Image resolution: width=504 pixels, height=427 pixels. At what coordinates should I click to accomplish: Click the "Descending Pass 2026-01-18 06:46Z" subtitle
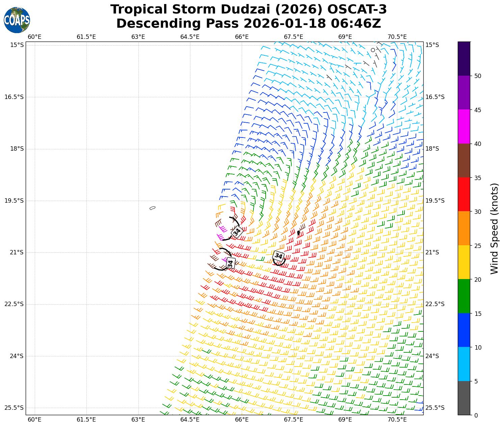[248, 24]
